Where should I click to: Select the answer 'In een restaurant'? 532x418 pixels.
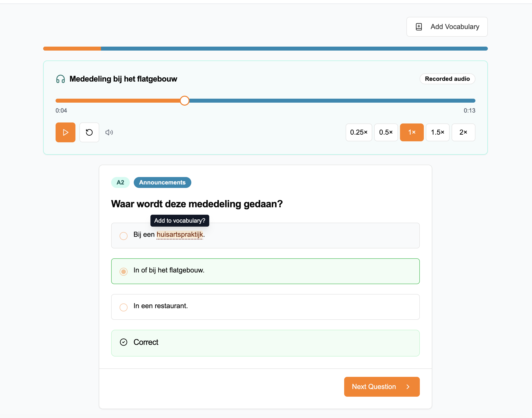pos(266,307)
